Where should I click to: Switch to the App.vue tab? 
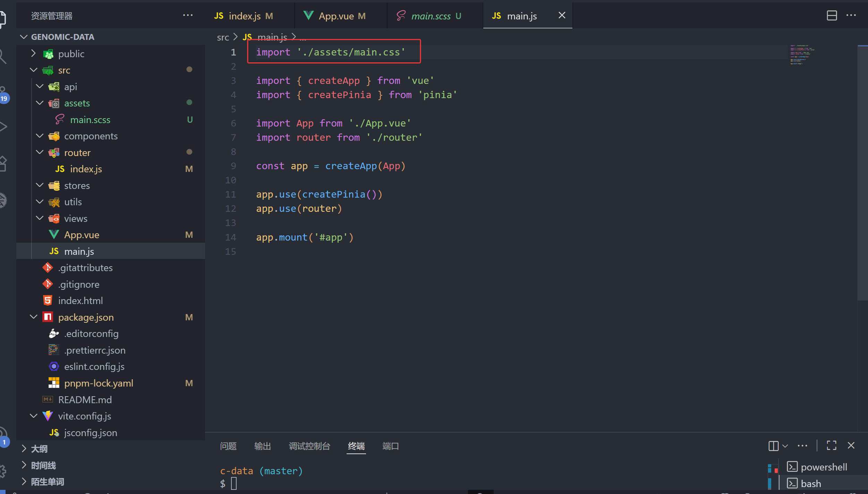pyautogui.click(x=336, y=16)
